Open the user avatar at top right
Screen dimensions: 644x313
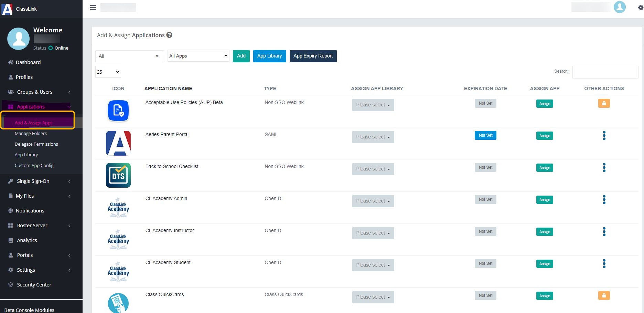(620, 7)
